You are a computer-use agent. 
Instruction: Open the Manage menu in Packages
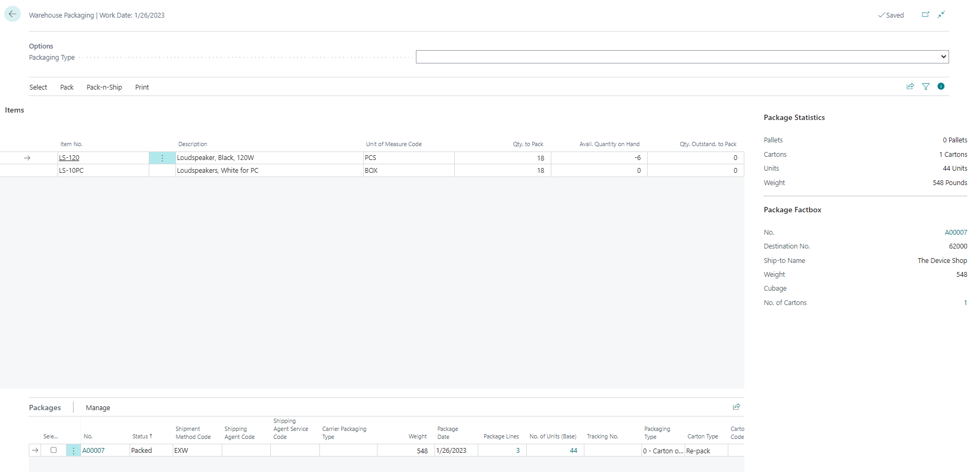coord(98,408)
